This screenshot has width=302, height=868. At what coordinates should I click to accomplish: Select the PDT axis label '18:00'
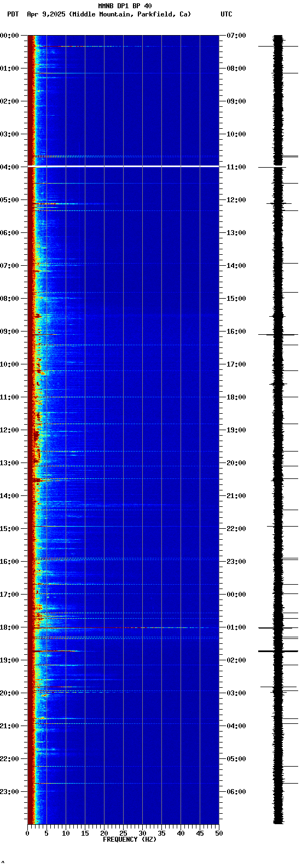click(9, 627)
